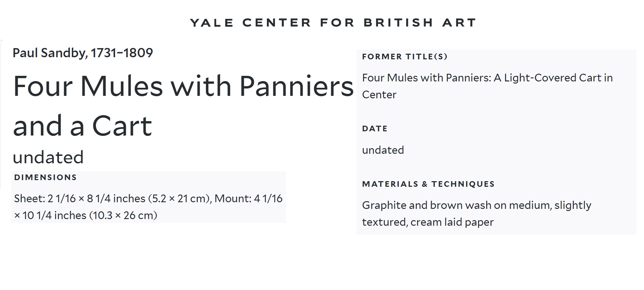This screenshot has height=290, width=644.
Task: Select the Materials & Techniques heading
Action: (428, 184)
